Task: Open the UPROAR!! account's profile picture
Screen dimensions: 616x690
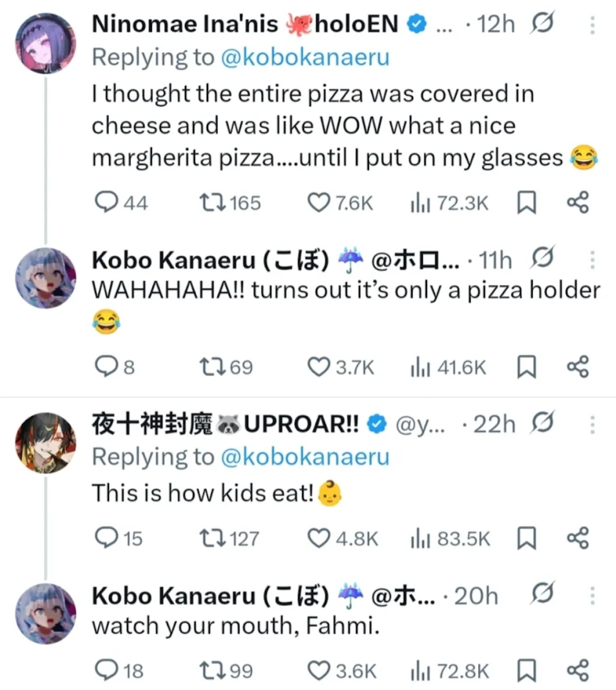Action: (x=45, y=442)
